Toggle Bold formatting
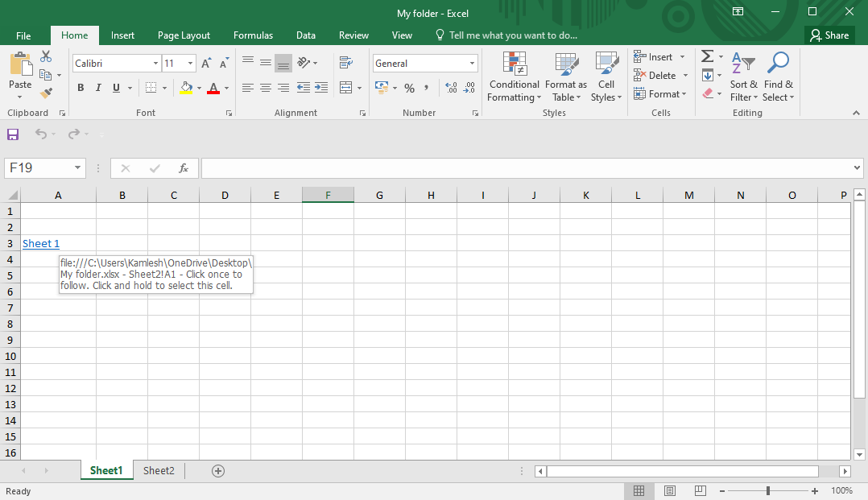The height and width of the screenshot is (500, 868). click(x=81, y=88)
